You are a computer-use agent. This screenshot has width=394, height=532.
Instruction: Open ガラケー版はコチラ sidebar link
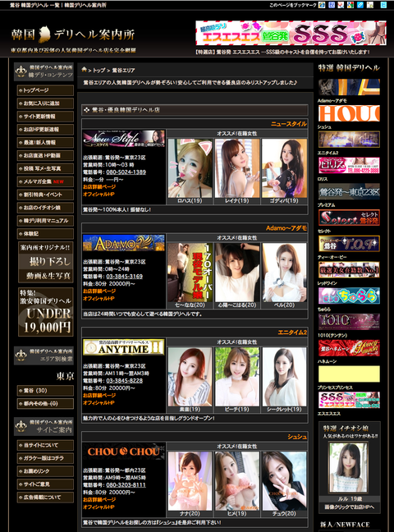click(x=45, y=458)
